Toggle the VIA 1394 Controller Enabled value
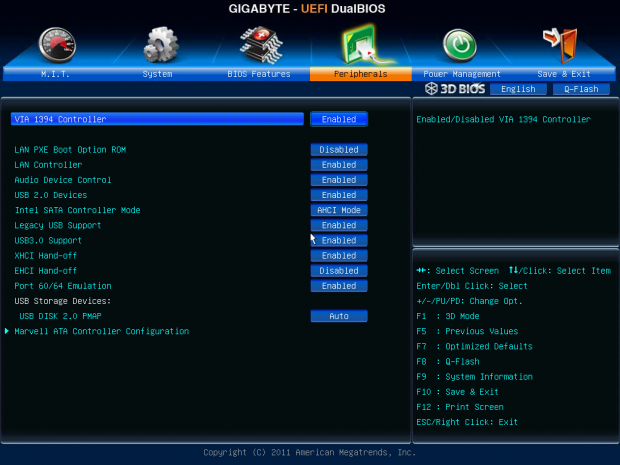Viewport: 620px width, 465px height. tap(339, 119)
